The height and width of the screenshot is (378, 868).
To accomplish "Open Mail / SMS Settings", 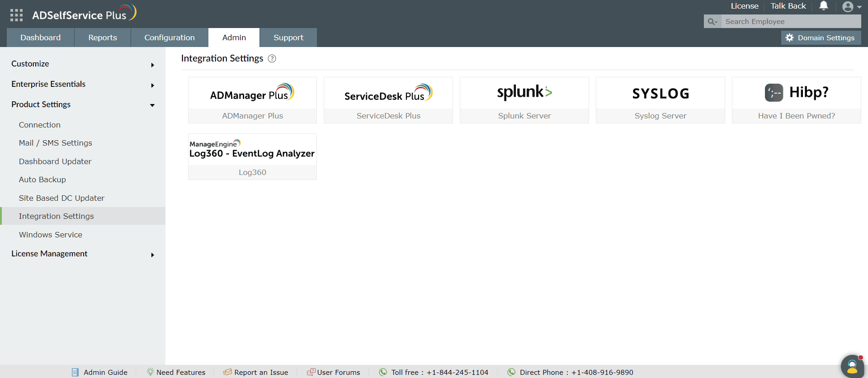I will (x=56, y=143).
